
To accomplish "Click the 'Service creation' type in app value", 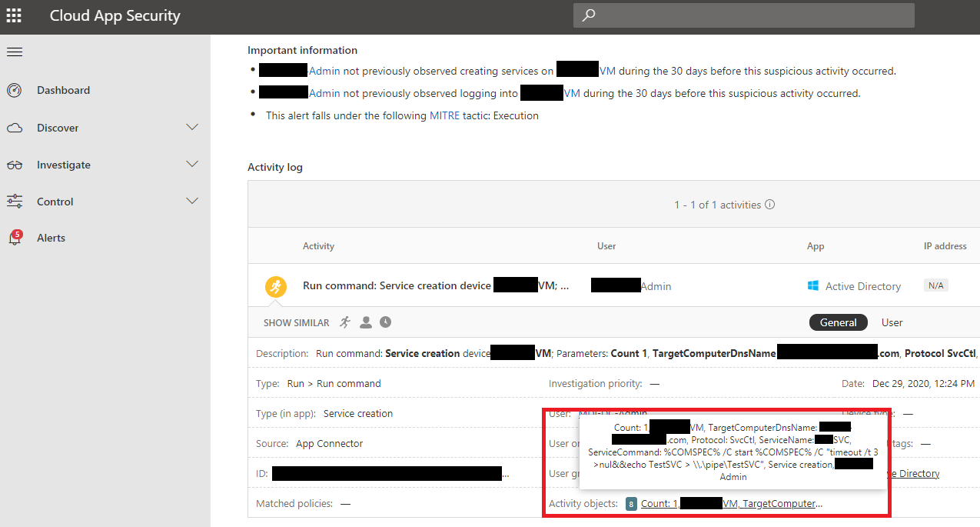I will pos(358,413).
